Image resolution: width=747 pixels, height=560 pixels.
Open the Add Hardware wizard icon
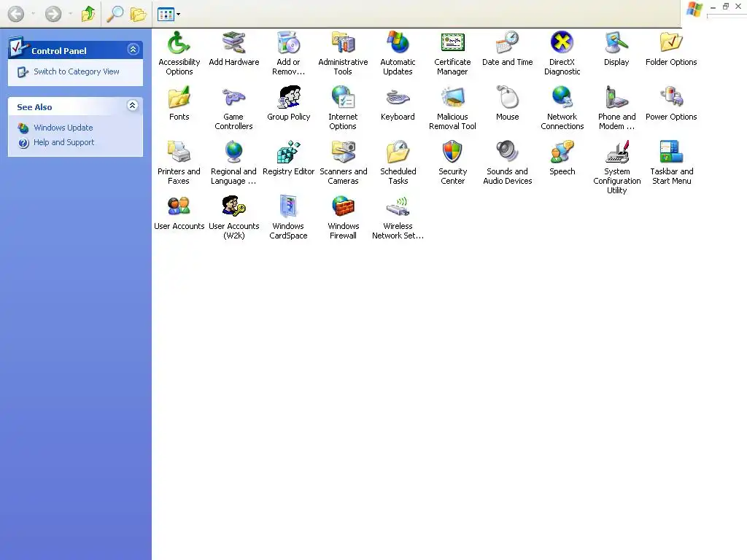tap(234, 43)
